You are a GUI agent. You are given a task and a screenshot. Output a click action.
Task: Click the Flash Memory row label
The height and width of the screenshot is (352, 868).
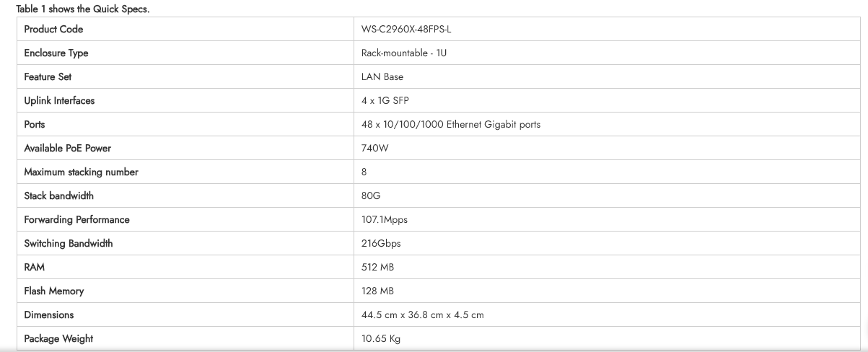[x=54, y=291]
